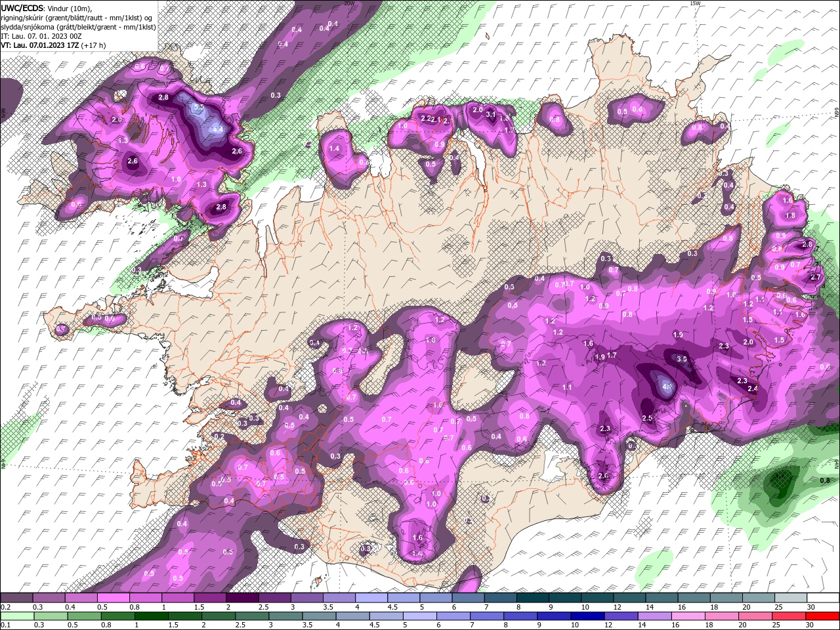Viewport: 840px width, 630px height.
Task: Click the 4.4 snowfall value on map
Action: 219,130
